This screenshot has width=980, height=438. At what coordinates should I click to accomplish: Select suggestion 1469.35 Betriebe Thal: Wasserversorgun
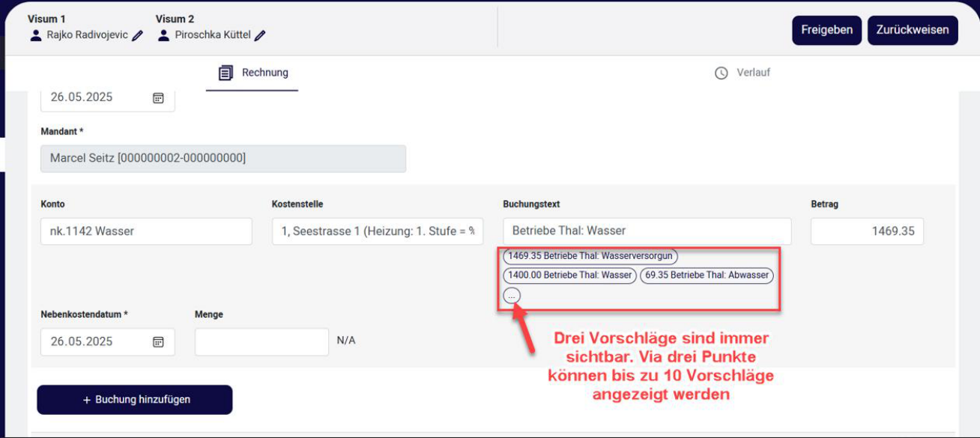(590, 256)
